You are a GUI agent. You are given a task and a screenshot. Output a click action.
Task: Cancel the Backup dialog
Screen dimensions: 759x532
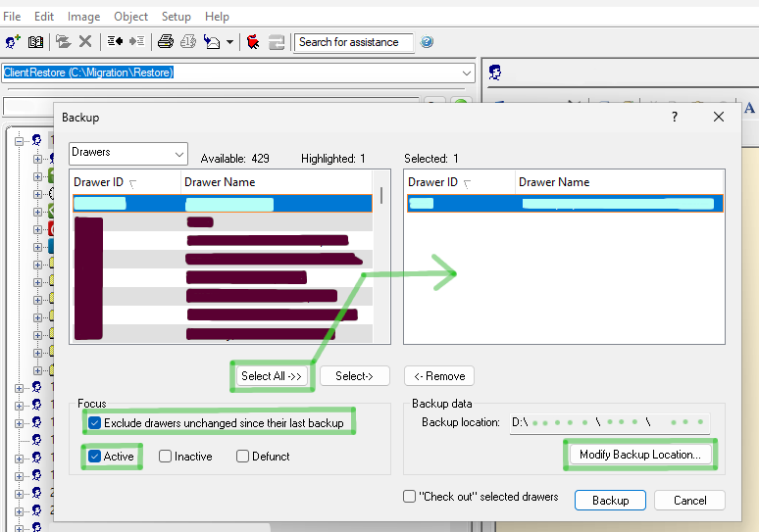coord(689,500)
